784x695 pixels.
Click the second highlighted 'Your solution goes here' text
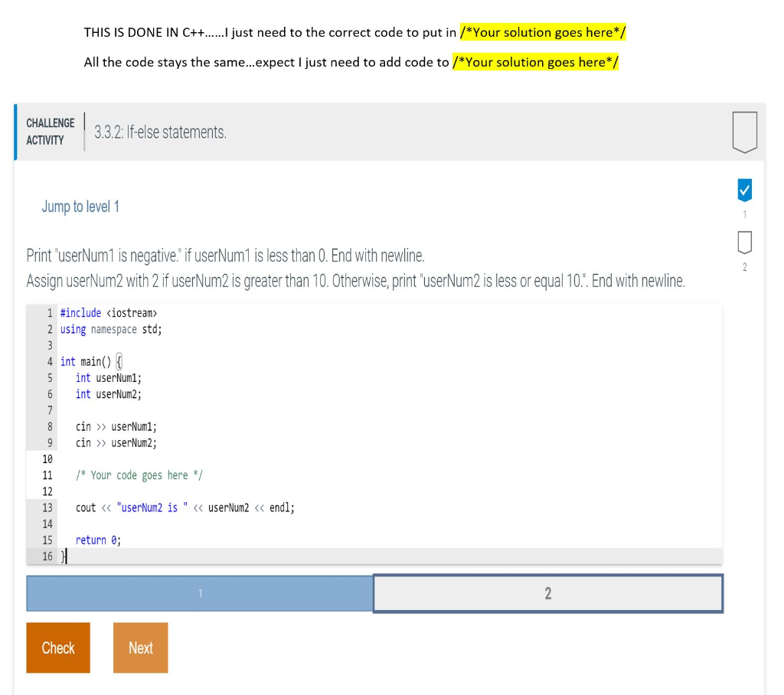tap(535, 62)
